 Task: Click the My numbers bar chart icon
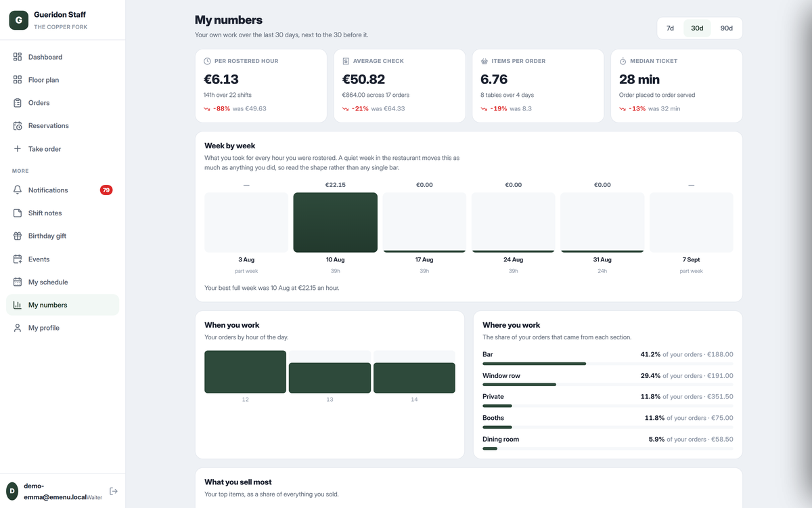click(18, 305)
